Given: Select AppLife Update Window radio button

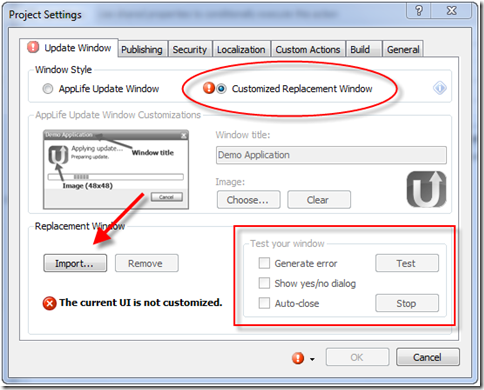Looking at the screenshot, I should pos(48,89).
